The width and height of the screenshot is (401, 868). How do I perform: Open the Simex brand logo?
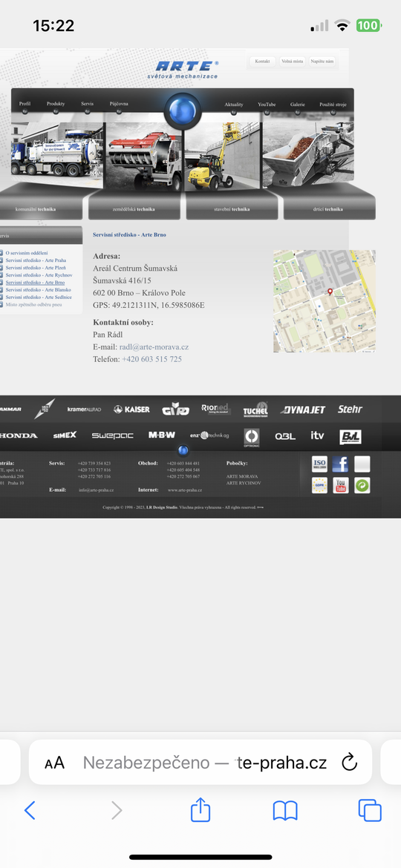click(x=65, y=435)
